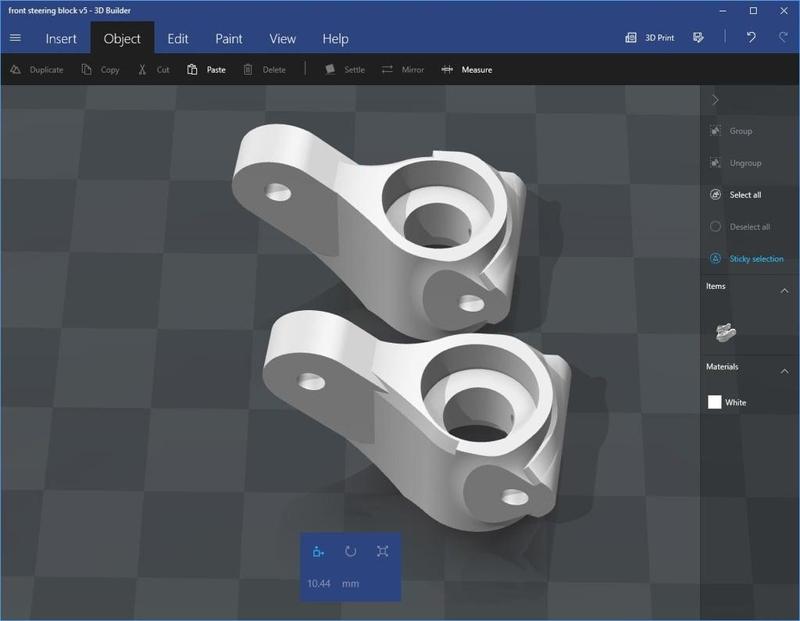Click the Copy tool
This screenshot has width=800, height=621.
point(100,69)
